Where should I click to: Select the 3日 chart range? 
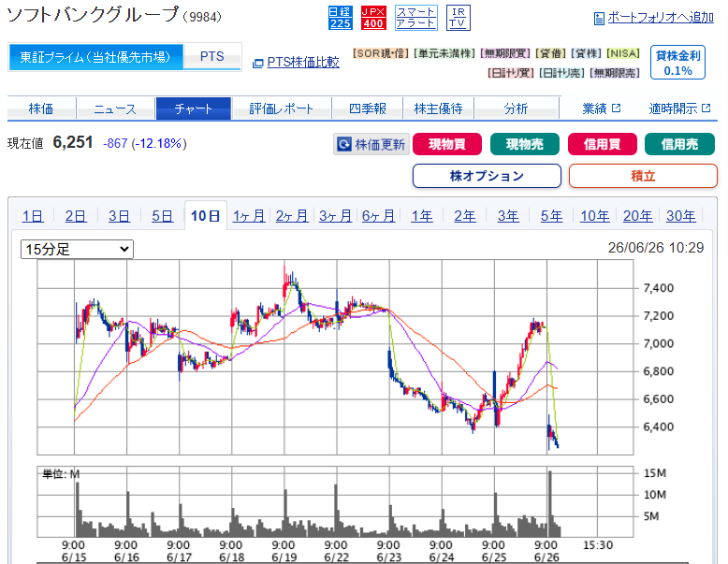[119, 216]
